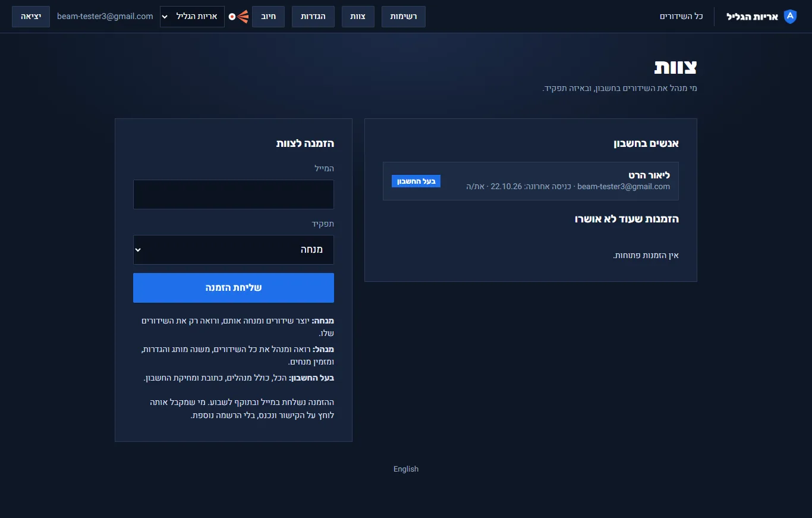
Task: Click the אנשים בחשבון section heading
Action: [x=646, y=143]
